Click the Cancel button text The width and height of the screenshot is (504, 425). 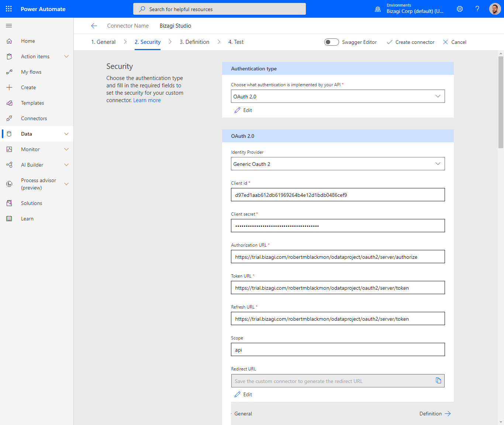tap(459, 42)
